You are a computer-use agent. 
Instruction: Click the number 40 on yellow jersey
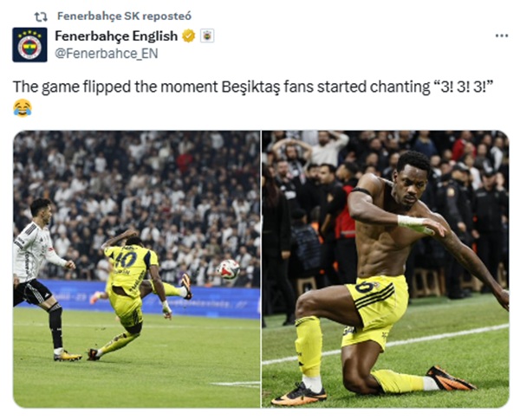(126, 260)
